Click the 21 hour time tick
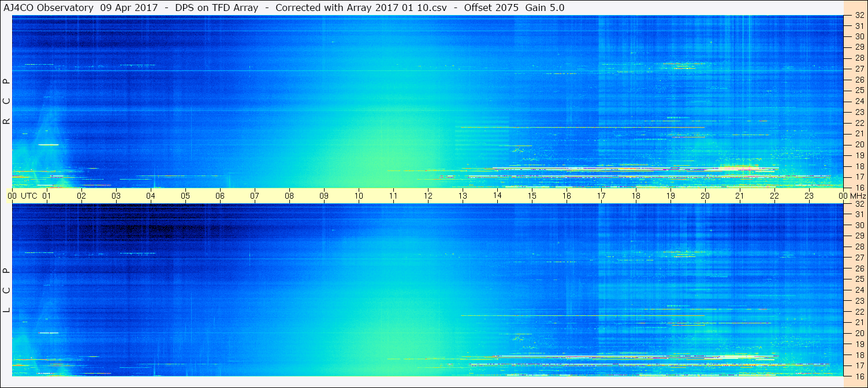Screen dimensions: 868x388 (x=740, y=196)
